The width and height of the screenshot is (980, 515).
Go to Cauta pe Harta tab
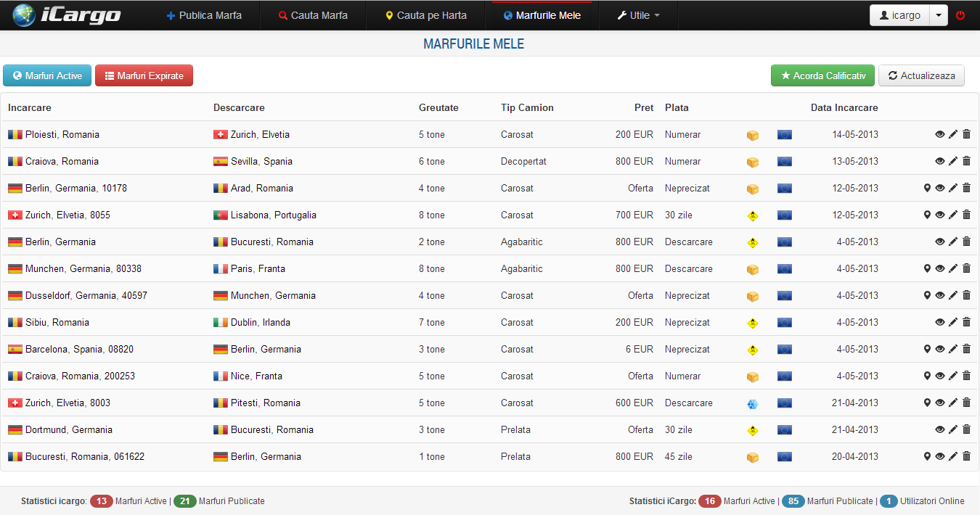point(426,15)
